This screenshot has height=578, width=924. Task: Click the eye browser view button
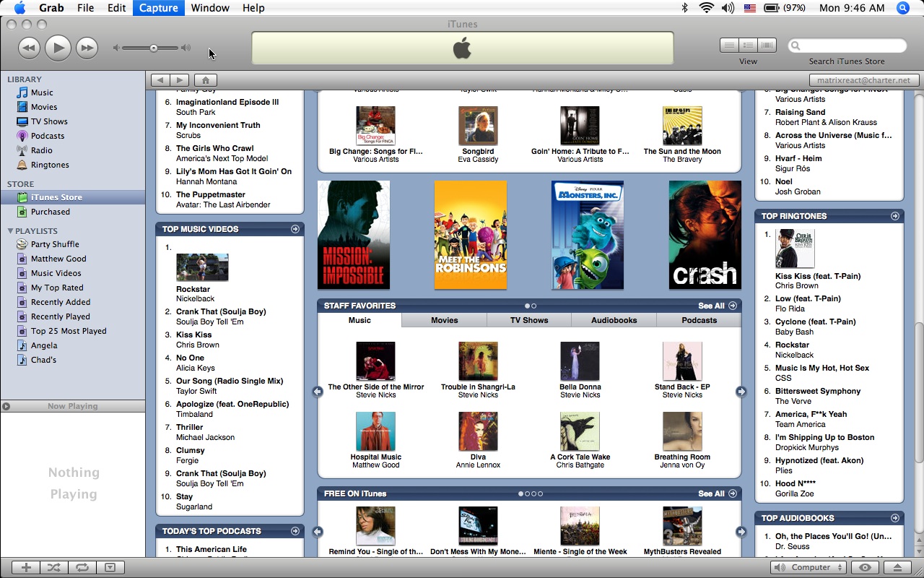point(865,568)
